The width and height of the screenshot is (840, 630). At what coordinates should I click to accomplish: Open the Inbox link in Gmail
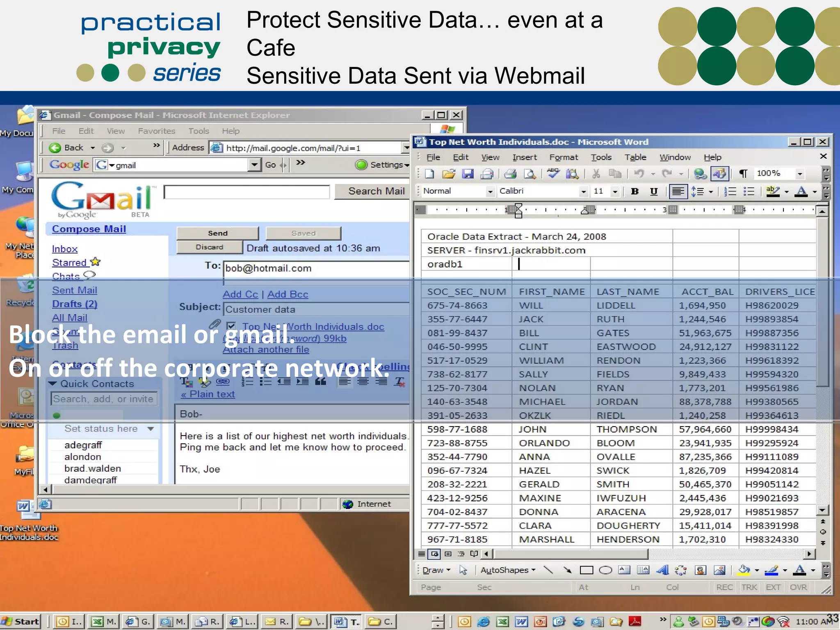[65, 249]
